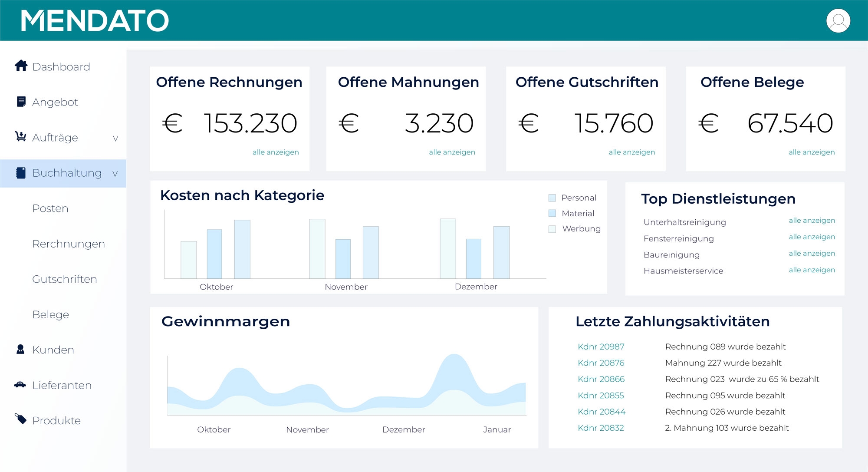The height and width of the screenshot is (472, 868).
Task: Click the November Material bar in chart
Action: tap(343, 259)
